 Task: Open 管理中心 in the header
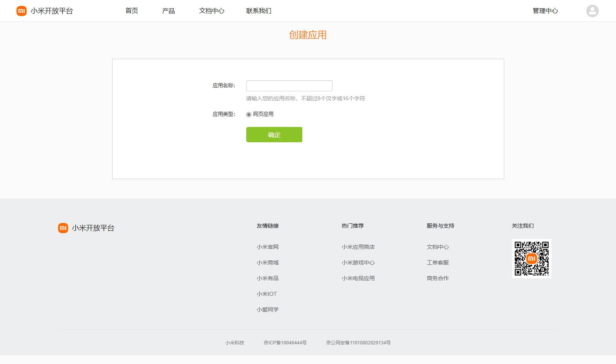coord(545,11)
